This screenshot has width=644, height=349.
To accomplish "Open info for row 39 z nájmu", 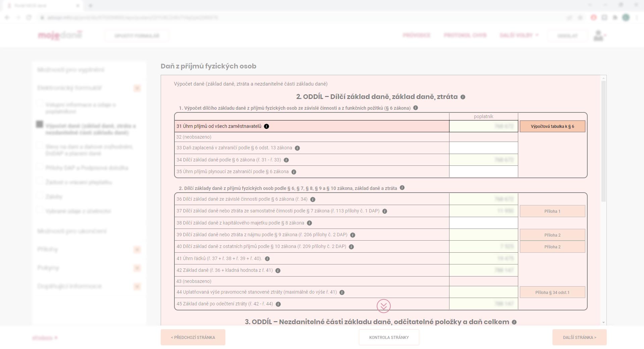I will 353,235.
